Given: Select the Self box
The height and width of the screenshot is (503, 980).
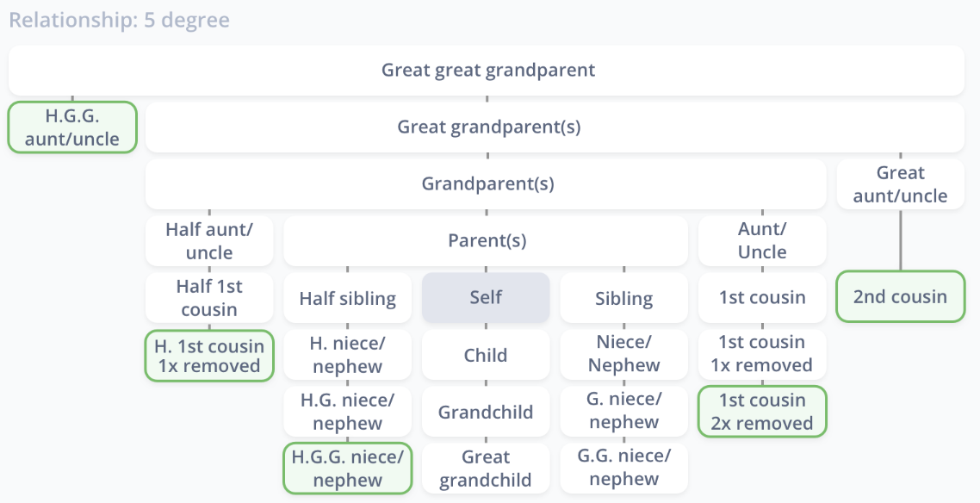Looking at the screenshot, I should (487, 297).
